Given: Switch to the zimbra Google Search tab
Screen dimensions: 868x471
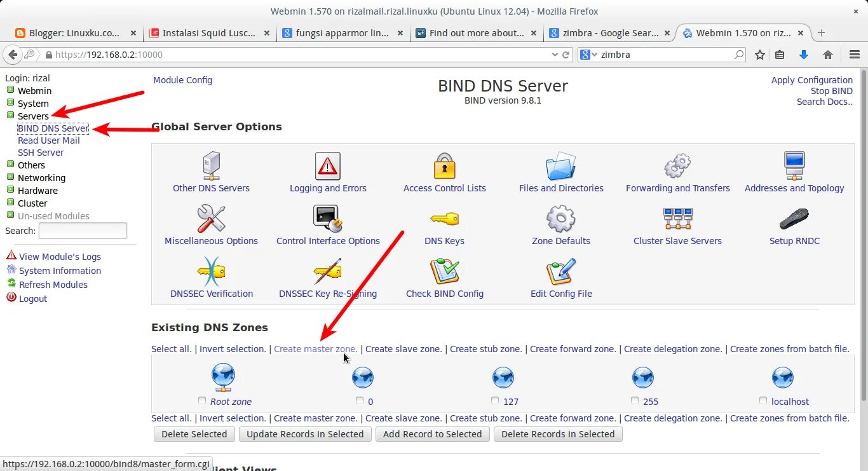Looking at the screenshot, I should [610, 33].
